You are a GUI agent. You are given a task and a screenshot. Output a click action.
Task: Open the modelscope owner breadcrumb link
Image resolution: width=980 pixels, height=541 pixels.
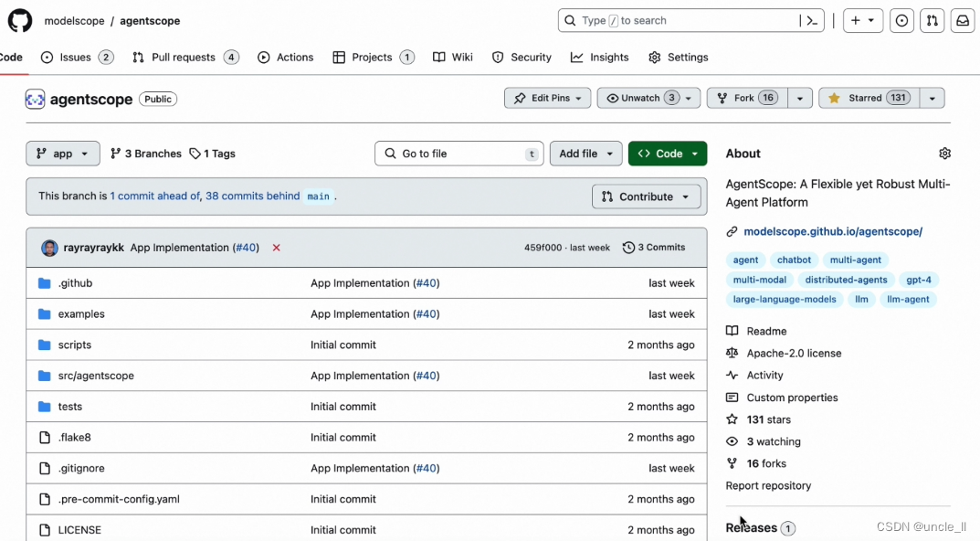[x=74, y=21]
